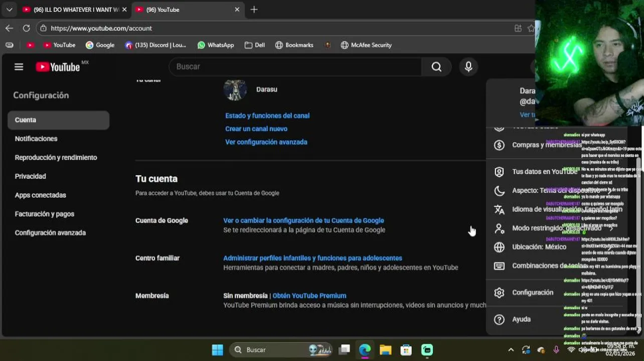Click Ver configuración avanzada link
Image resolution: width=644 pixels, height=361 pixels.
(x=266, y=142)
